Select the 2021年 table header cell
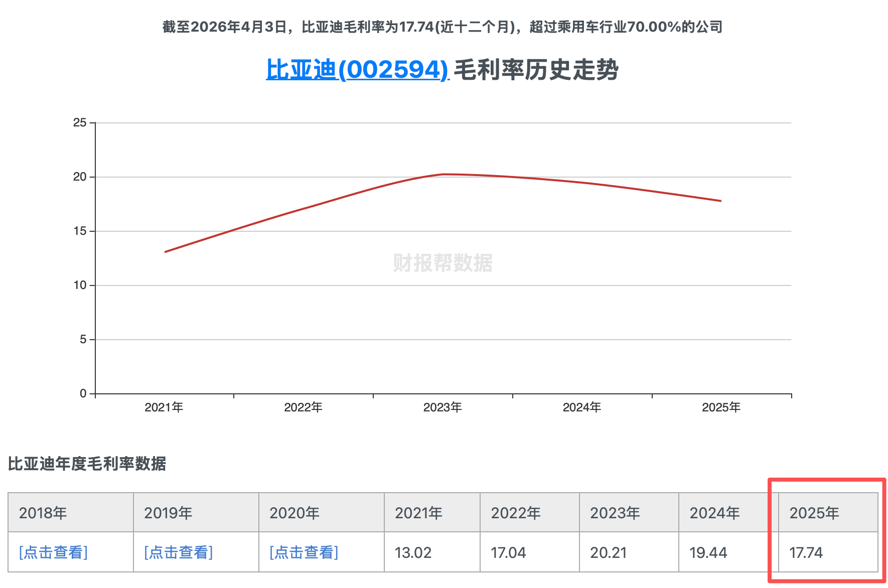The width and height of the screenshot is (888, 588). tap(432, 513)
